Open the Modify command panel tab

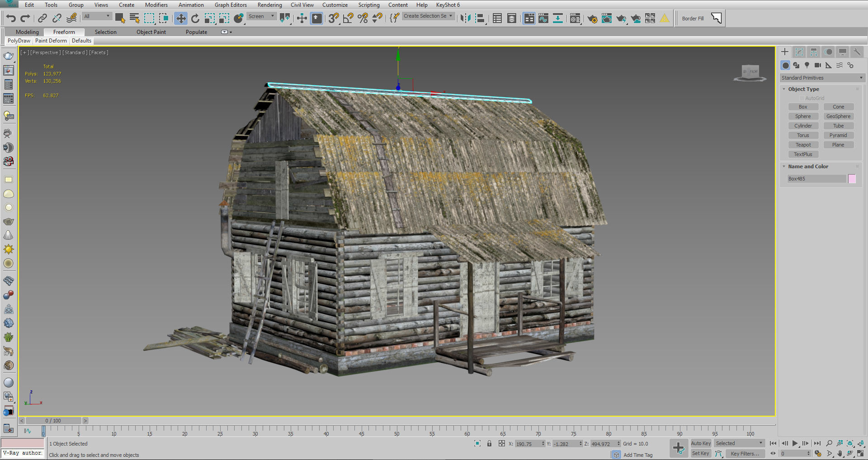799,52
